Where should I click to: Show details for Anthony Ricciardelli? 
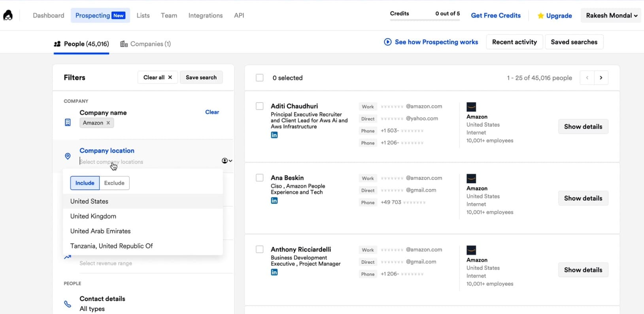click(x=583, y=270)
